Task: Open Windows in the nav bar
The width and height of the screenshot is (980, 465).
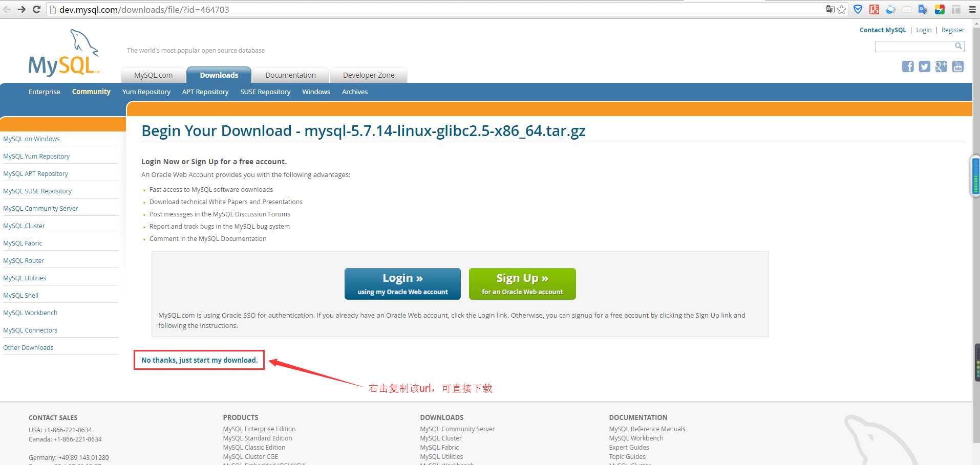Action: pos(316,92)
